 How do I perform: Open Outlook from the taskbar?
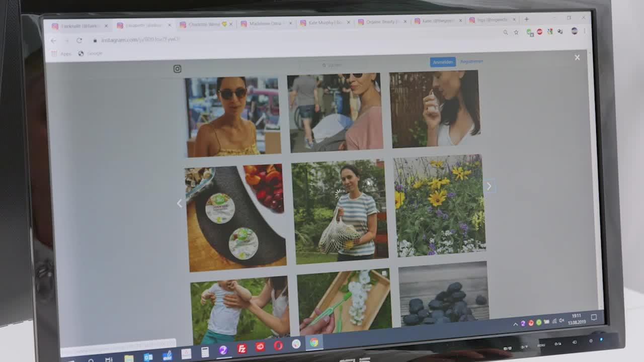(x=148, y=357)
